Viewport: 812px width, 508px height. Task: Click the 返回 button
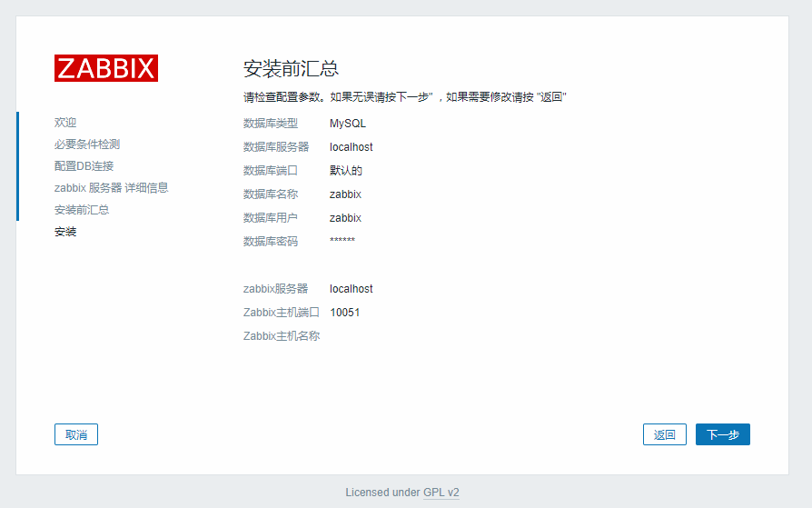[x=665, y=434]
